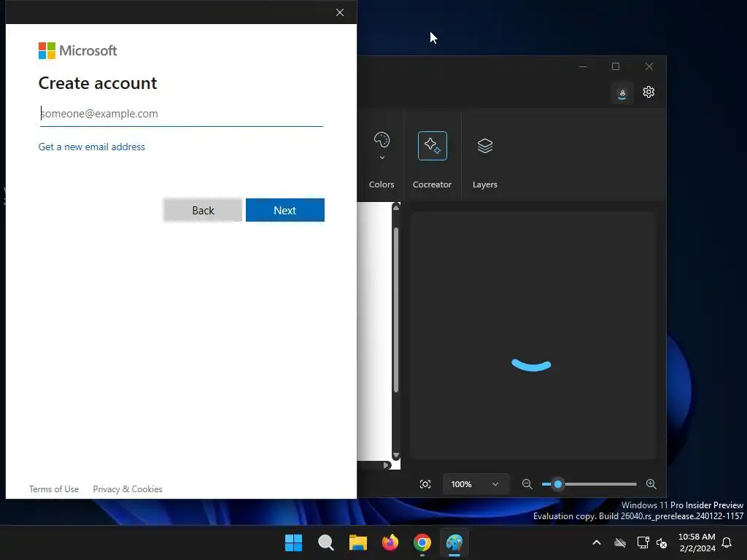Switch to Google Chrome in the taskbar
Image resolution: width=747 pixels, height=560 pixels.
(x=422, y=542)
